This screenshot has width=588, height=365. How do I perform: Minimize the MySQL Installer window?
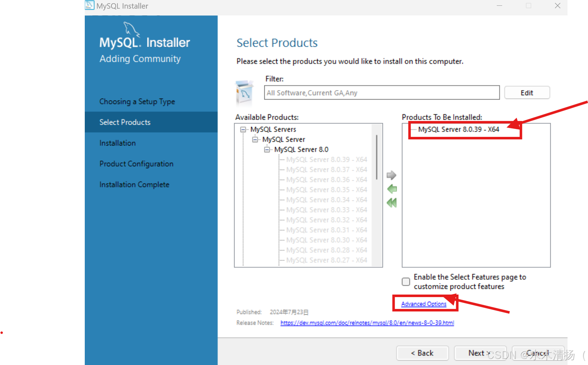tap(499, 5)
